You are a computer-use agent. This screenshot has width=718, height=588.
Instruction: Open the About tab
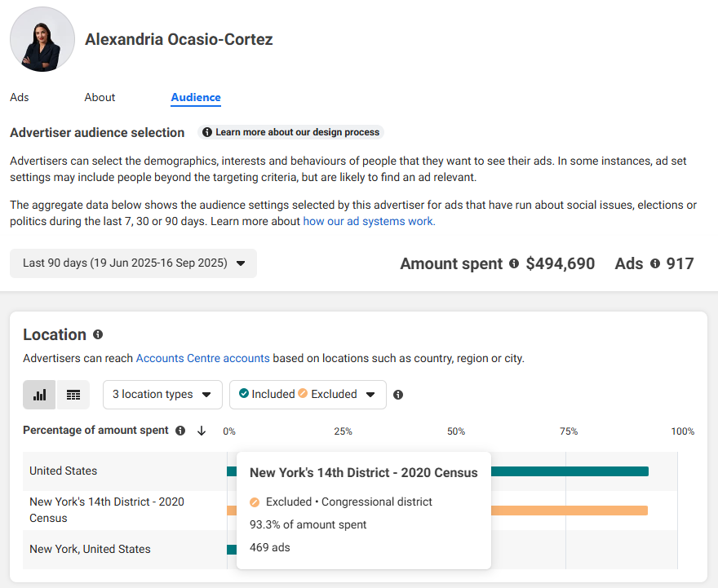click(x=100, y=97)
